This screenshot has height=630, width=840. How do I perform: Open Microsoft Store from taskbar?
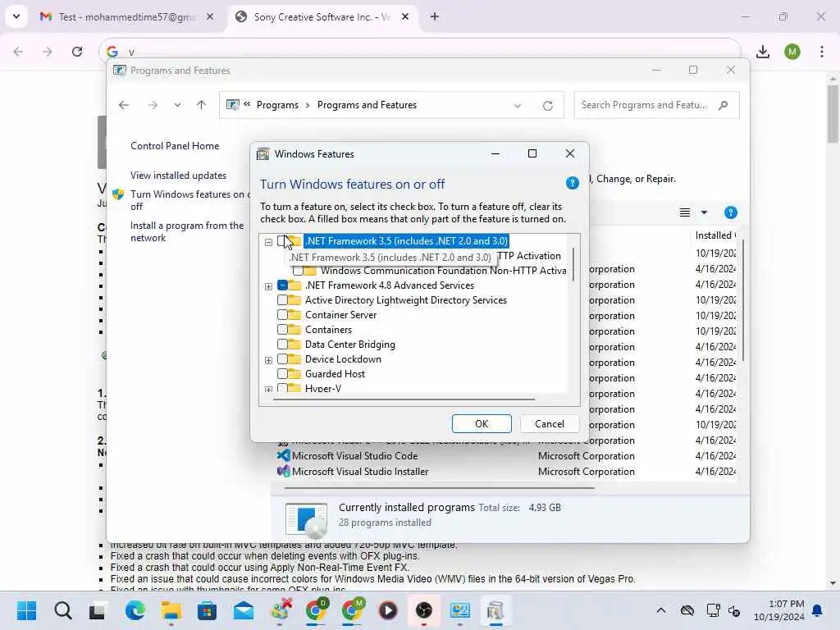tap(207, 610)
